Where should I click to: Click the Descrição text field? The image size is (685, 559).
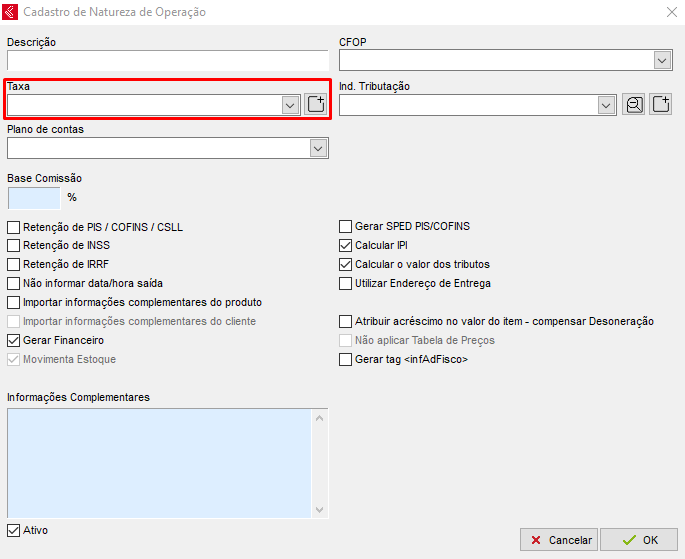click(168, 60)
